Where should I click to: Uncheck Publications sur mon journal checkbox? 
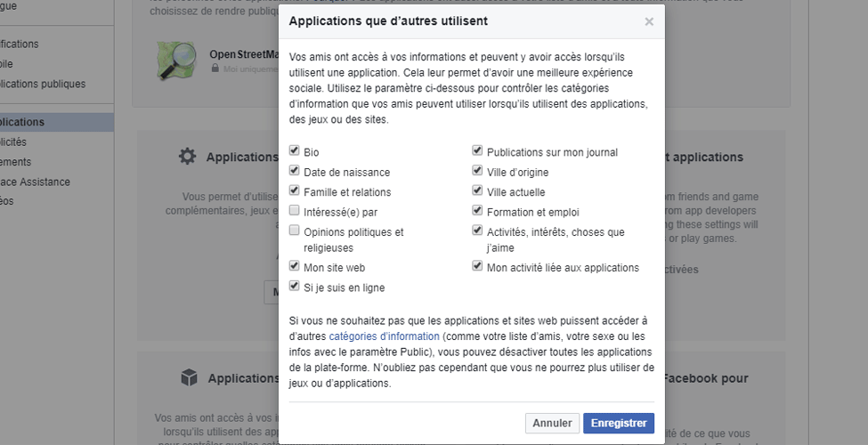pyautogui.click(x=477, y=150)
